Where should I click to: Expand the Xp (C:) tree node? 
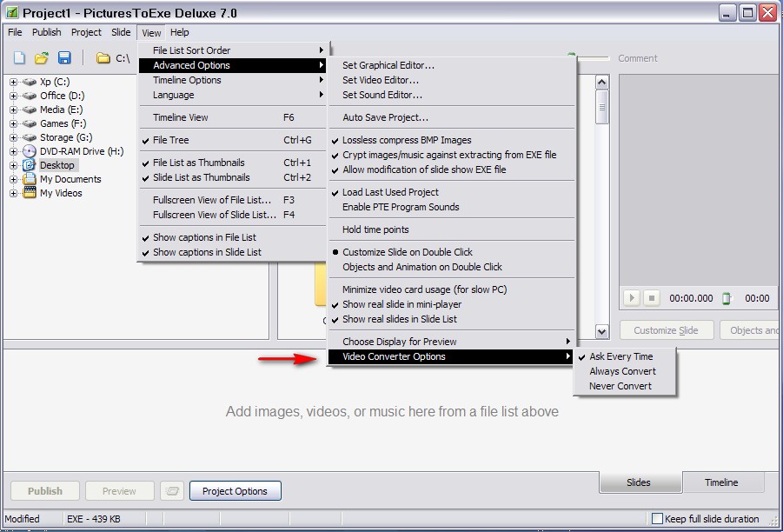click(x=14, y=82)
